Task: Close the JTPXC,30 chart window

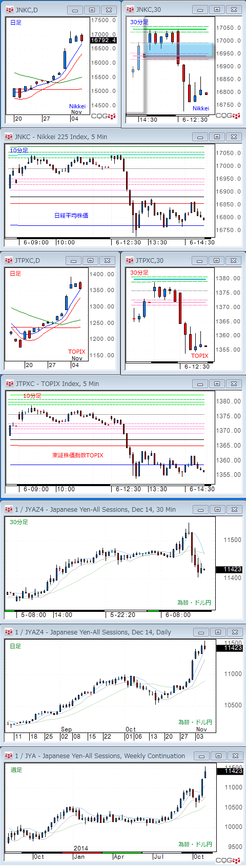Action: [x=234, y=261]
